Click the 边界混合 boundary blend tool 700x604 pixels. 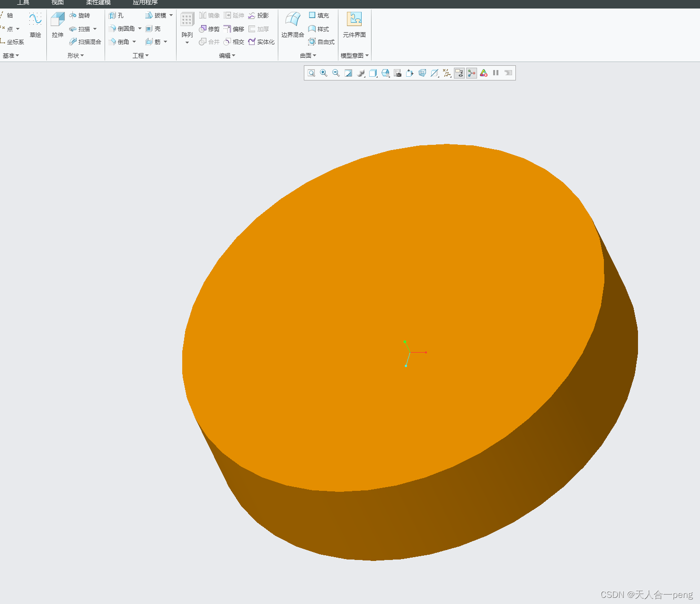pos(293,25)
